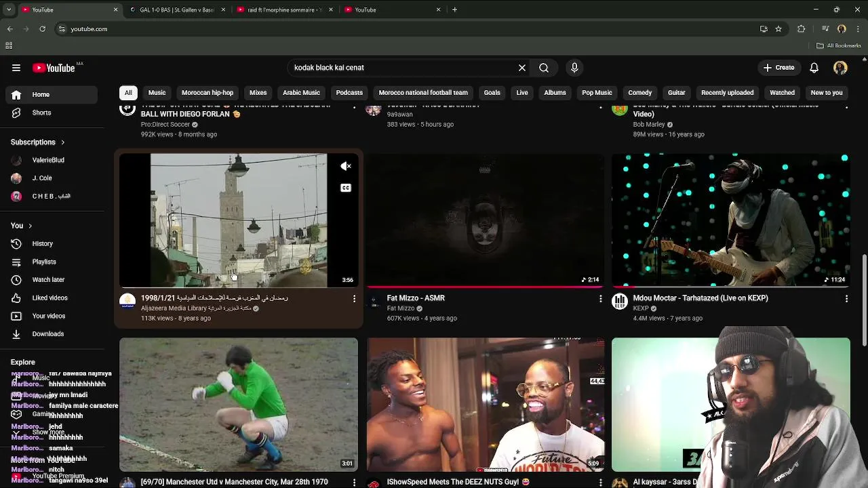Open Your videos in sidebar
This screenshot has height=488, width=868.
pyautogui.click(x=53, y=316)
